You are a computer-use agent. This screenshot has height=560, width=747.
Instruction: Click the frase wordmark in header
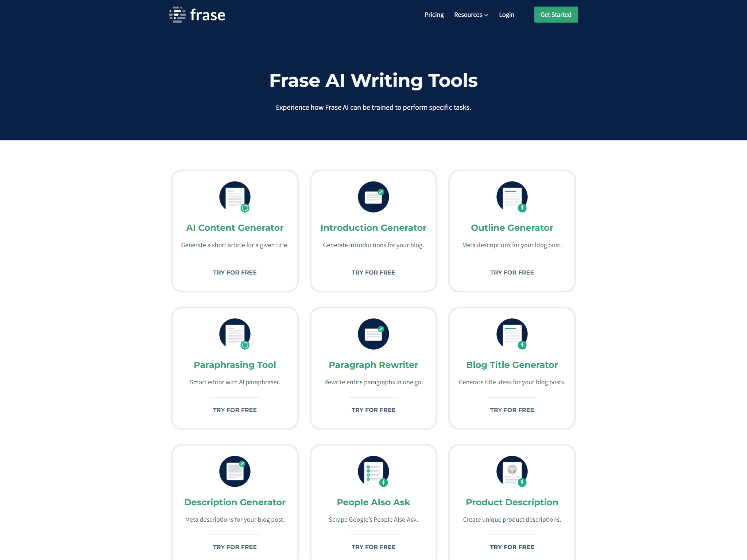(208, 15)
